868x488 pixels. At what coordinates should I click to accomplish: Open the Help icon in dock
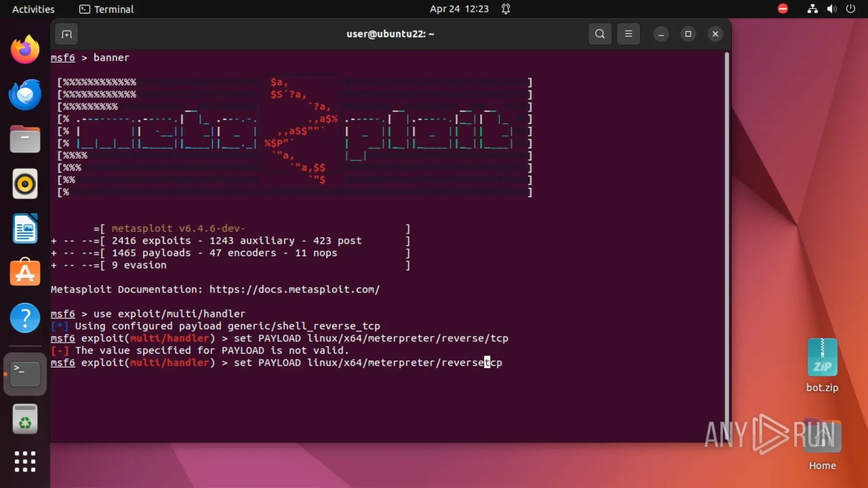click(25, 318)
